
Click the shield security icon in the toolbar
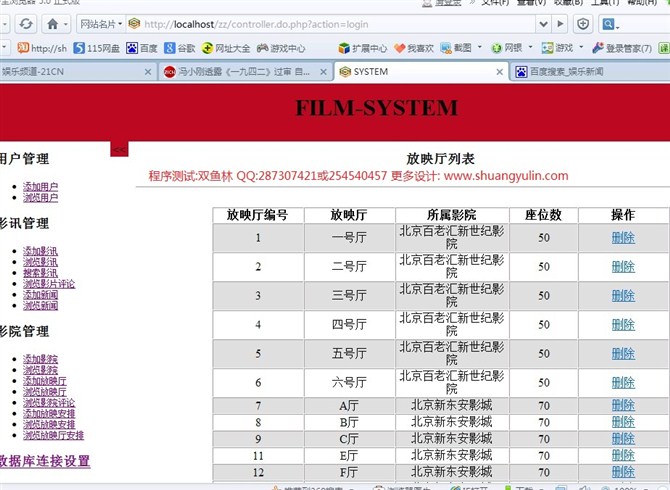point(583,24)
